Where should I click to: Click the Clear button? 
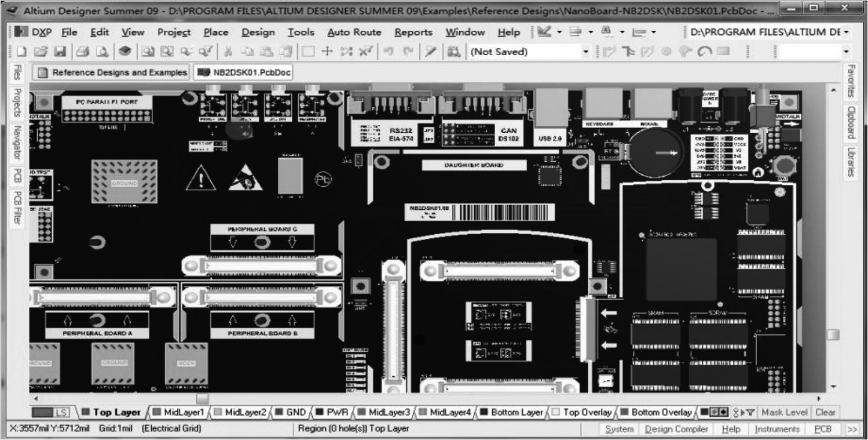(x=826, y=413)
